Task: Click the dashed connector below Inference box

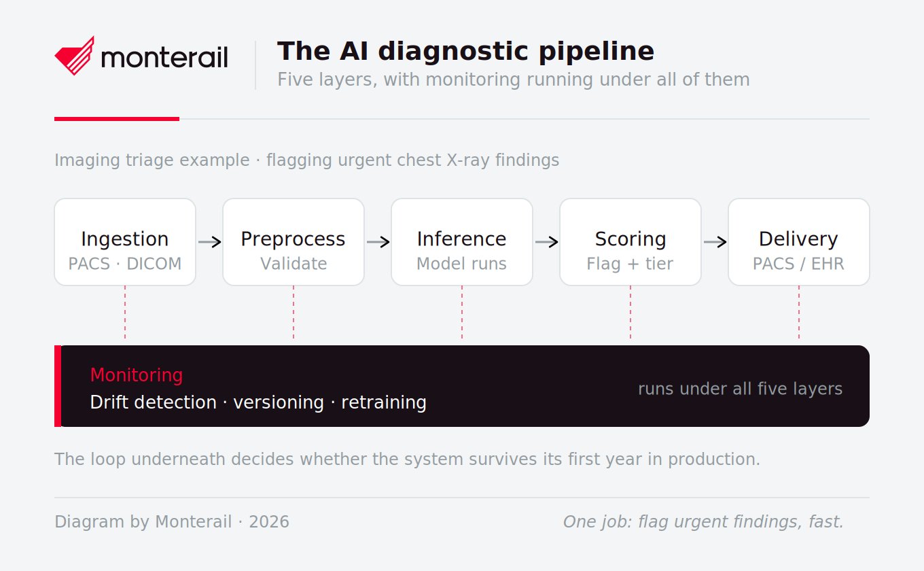Action: pos(462,313)
